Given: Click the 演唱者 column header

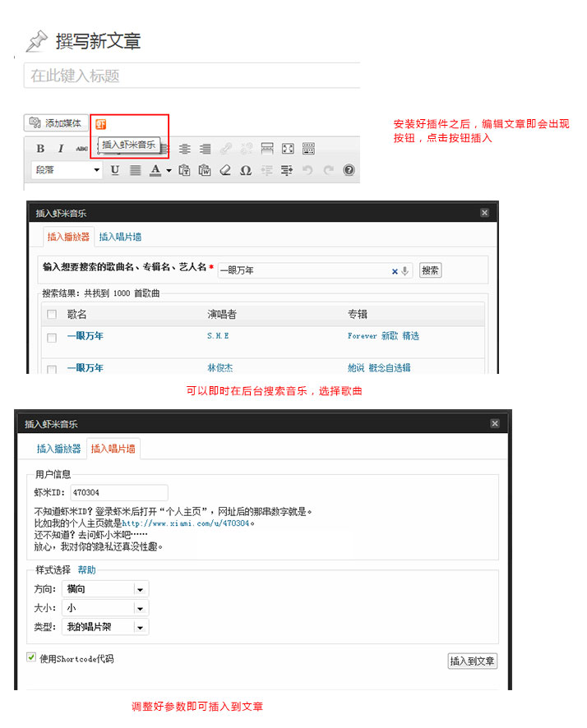Looking at the screenshot, I should tap(222, 315).
